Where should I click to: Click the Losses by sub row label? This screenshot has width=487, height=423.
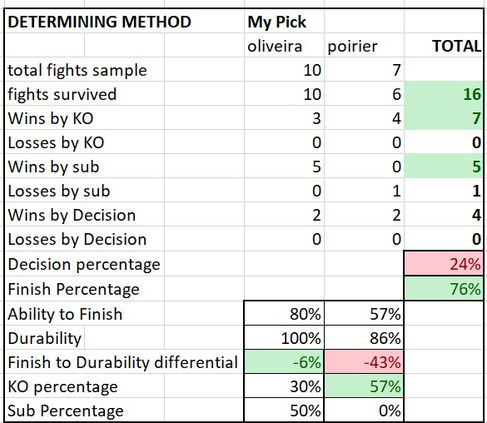pyautogui.click(x=59, y=191)
